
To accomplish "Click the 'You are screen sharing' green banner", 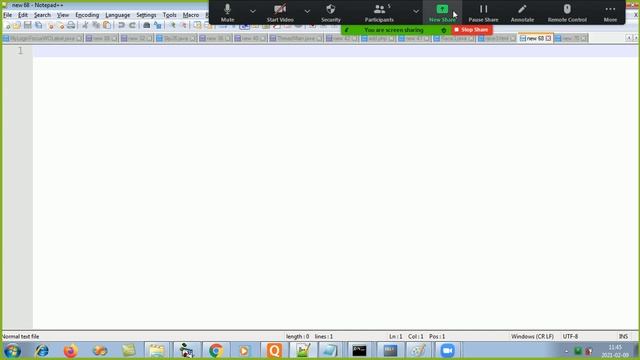I will tap(393, 30).
